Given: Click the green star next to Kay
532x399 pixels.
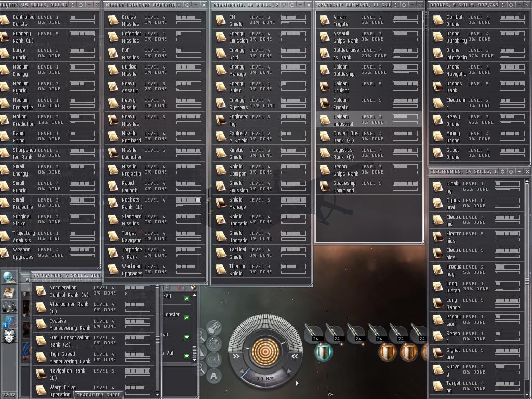Looking at the screenshot, I should [x=187, y=298].
